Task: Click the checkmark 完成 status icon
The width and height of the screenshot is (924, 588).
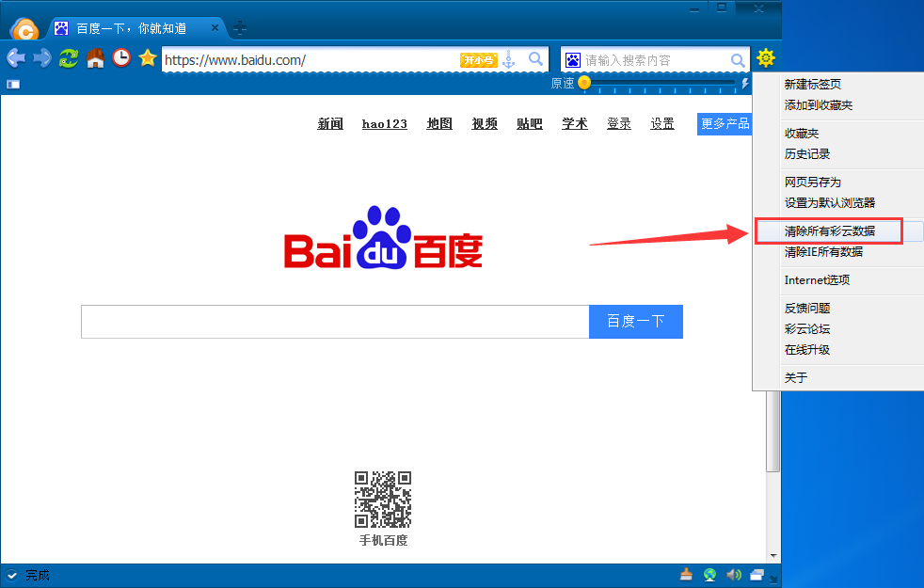Action: coord(12,575)
